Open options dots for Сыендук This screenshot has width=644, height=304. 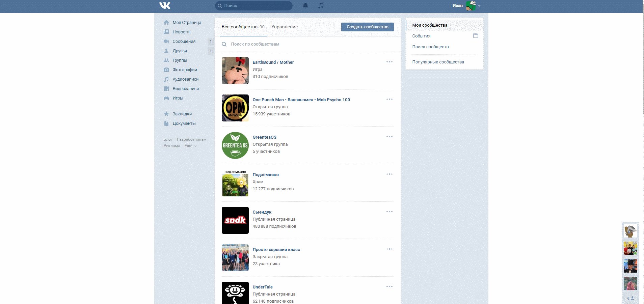pyautogui.click(x=390, y=212)
